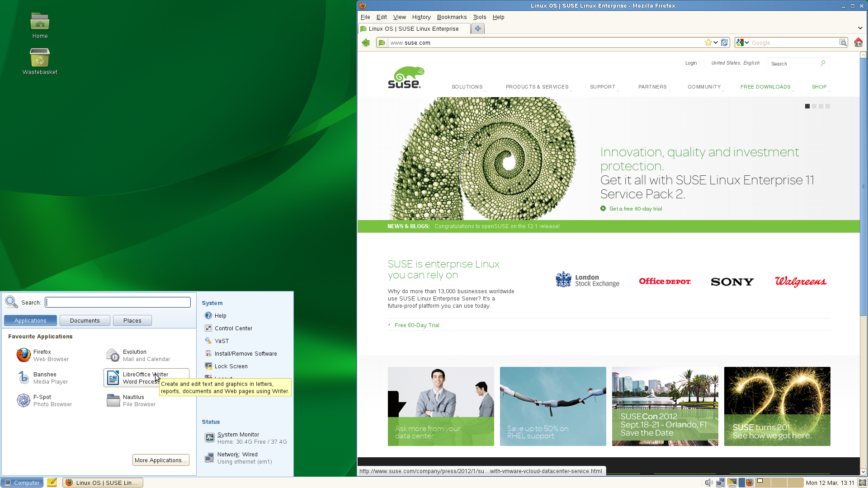Image resolution: width=868 pixels, height=488 pixels.
Task: Open YaST from System list
Action: 222,341
